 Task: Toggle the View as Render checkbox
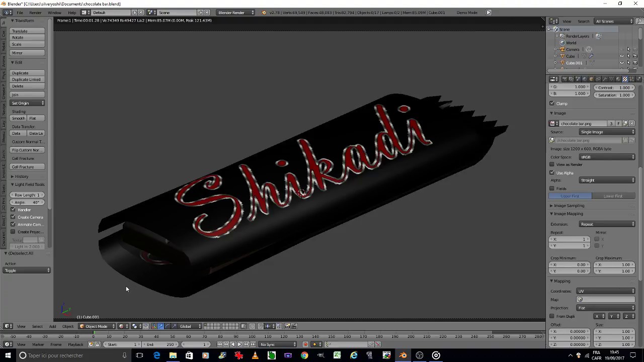point(552,164)
